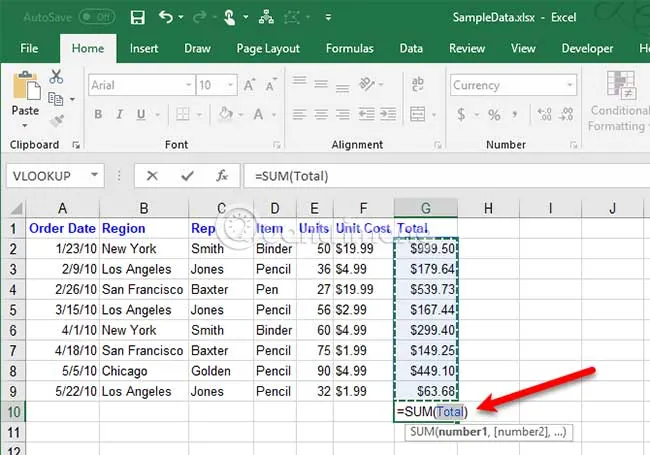Open the Paste options arrow below Paste
Image resolution: width=650 pixels, height=455 pixels.
pyautogui.click(x=25, y=125)
